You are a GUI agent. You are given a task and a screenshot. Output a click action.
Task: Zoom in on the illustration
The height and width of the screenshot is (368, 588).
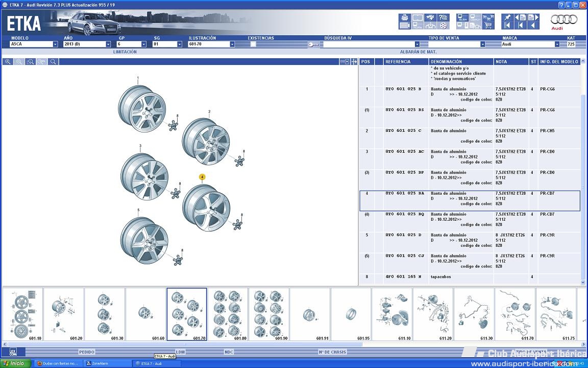coord(8,61)
